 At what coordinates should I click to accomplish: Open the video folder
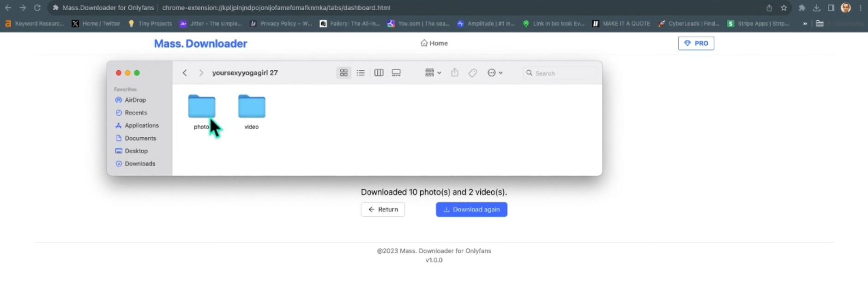coord(252,107)
